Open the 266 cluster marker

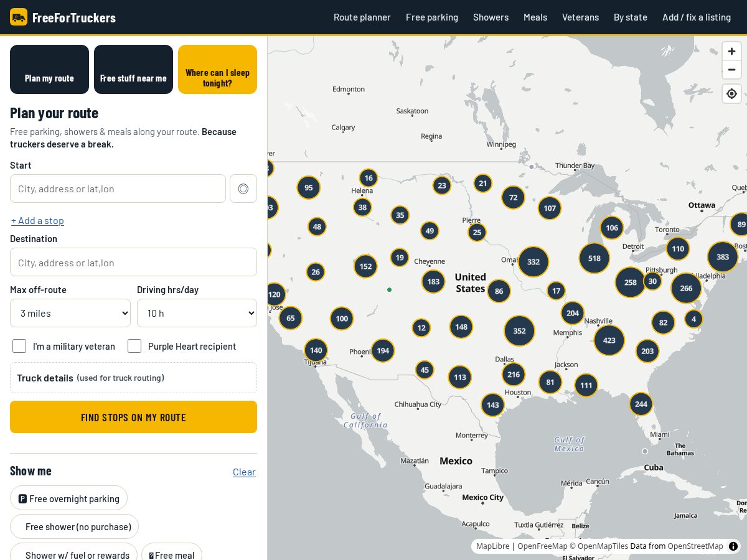(686, 288)
